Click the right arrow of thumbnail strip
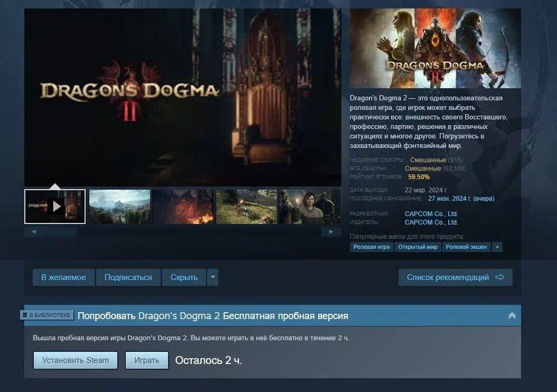Image resolution: width=557 pixels, height=392 pixels. coord(331,232)
